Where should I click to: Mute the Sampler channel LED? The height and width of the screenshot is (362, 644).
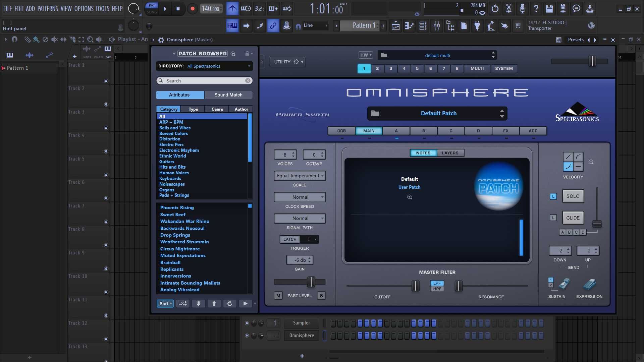coord(247,323)
